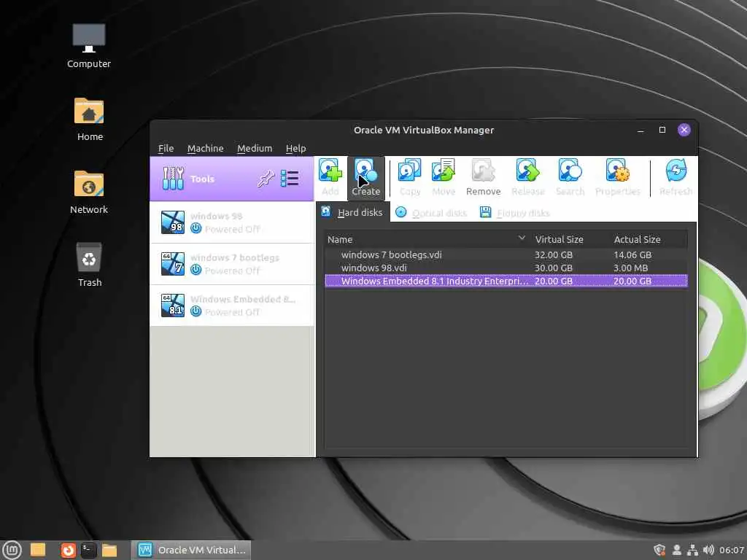Image resolution: width=747 pixels, height=560 pixels.
Task: Select the Windows Embedded 8.1 machine
Action: (232, 306)
